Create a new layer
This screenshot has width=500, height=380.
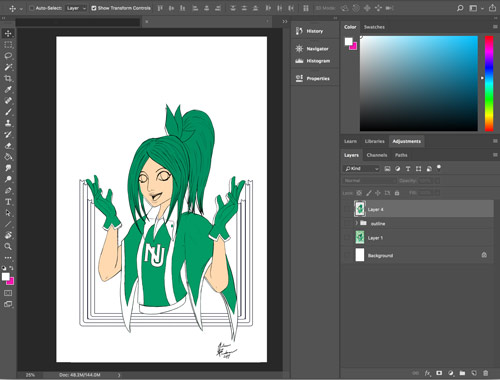(x=474, y=373)
